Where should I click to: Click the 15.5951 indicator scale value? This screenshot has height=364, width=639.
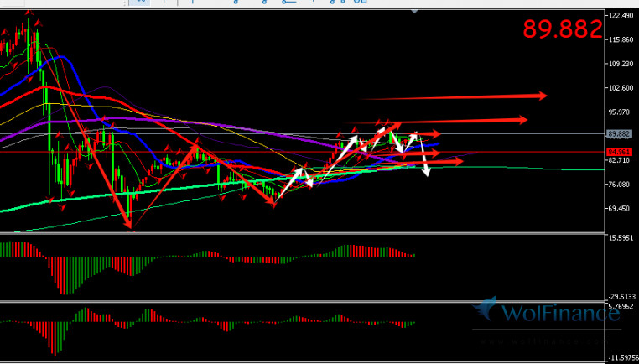(x=621, y=239)
